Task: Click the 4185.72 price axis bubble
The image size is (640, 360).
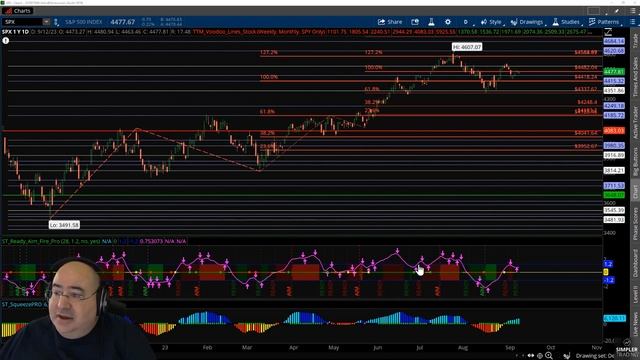Action: tap(614, 116)
